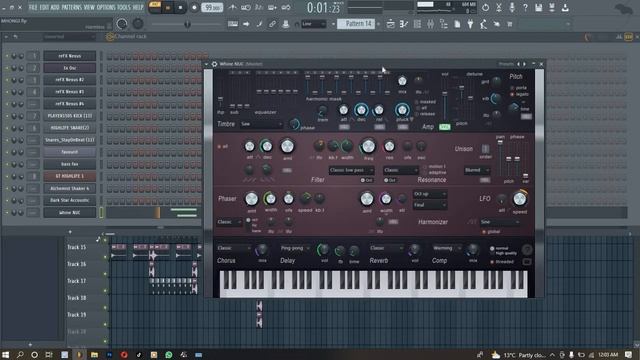Open the Harmonizer Oct up dropdown
Viewport: 640px width, 360px height.
pos(429,194)
